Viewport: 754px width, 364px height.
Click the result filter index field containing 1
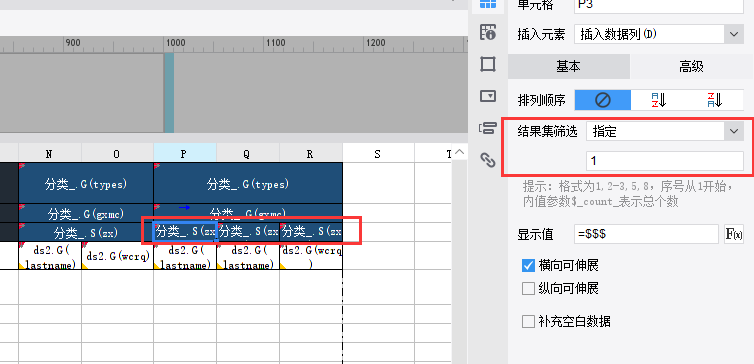pos(665,161)
